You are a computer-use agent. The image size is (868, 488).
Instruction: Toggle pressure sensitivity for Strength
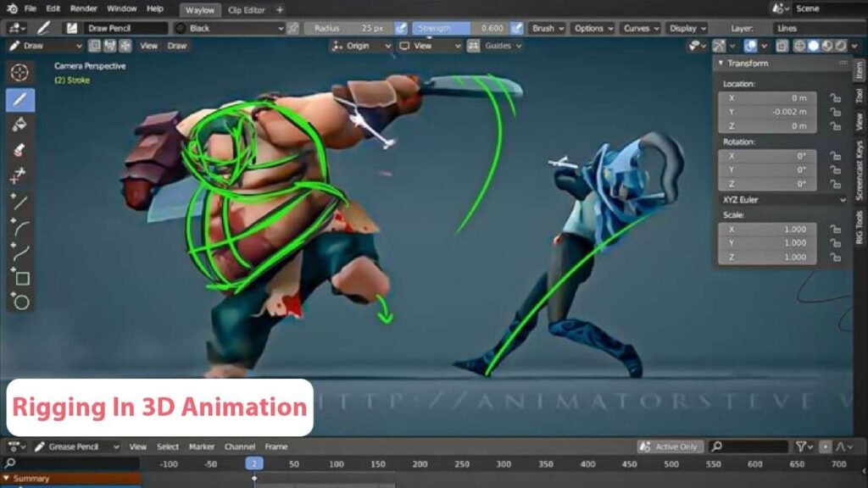pos(516,28)
